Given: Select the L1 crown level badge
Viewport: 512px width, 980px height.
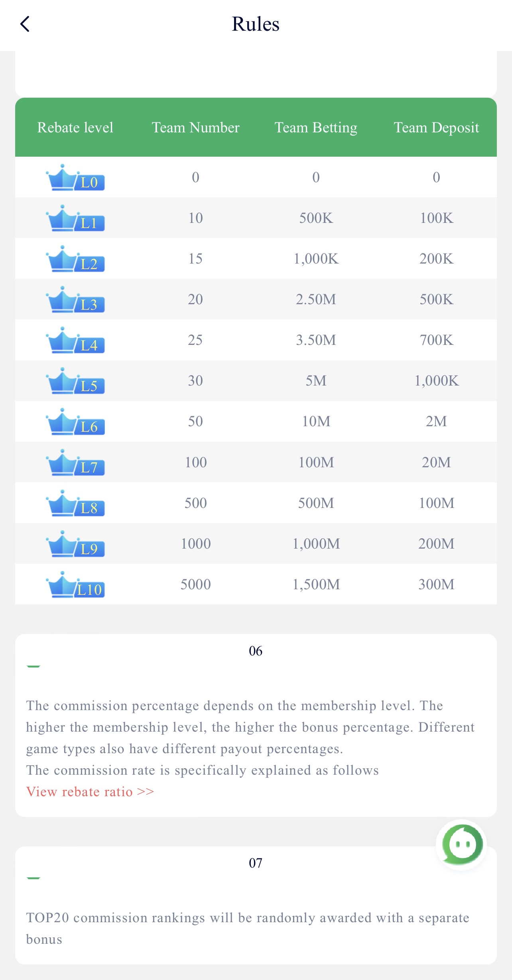Looking at the screenshot, I should point(75,218).
